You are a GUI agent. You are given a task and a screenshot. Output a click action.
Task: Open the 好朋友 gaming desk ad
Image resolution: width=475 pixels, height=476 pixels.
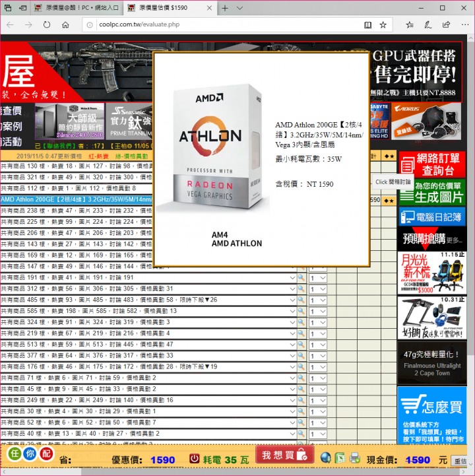click(432, 318)
